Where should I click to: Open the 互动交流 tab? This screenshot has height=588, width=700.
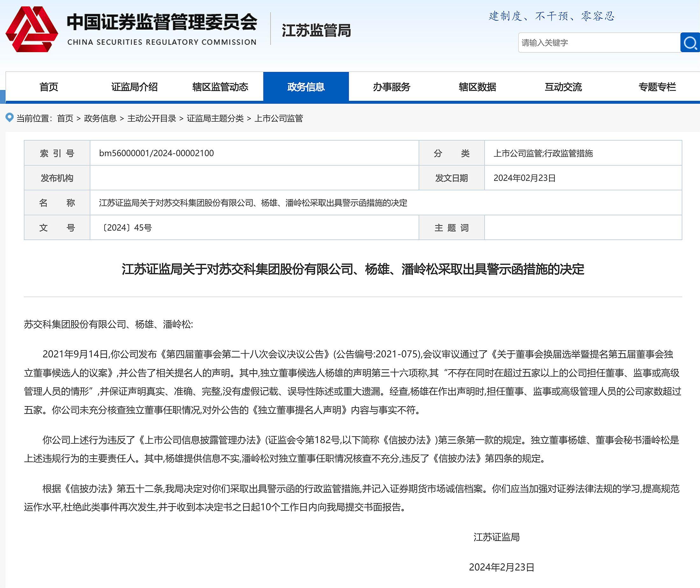[563, 87]
